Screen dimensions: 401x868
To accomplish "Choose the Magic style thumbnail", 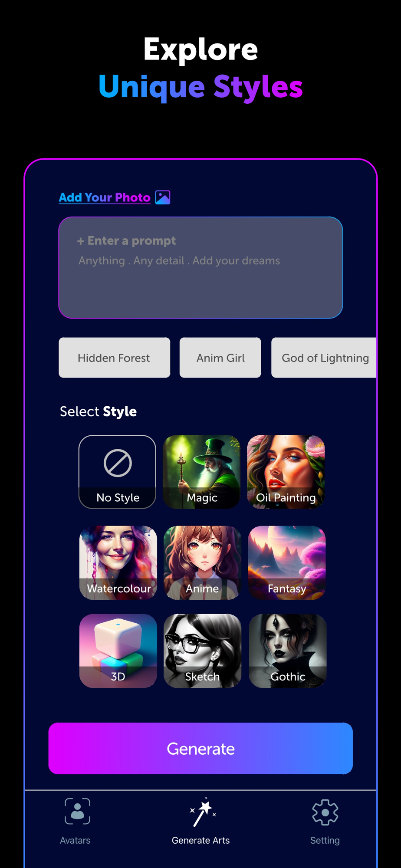I will click(x=202, y=472).
